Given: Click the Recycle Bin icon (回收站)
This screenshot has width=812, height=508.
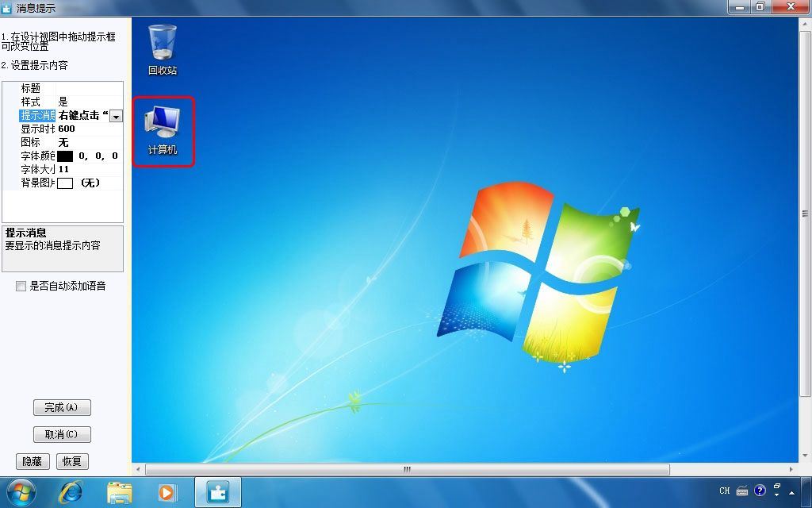Looking at the screenshot, I should point(162,50).
